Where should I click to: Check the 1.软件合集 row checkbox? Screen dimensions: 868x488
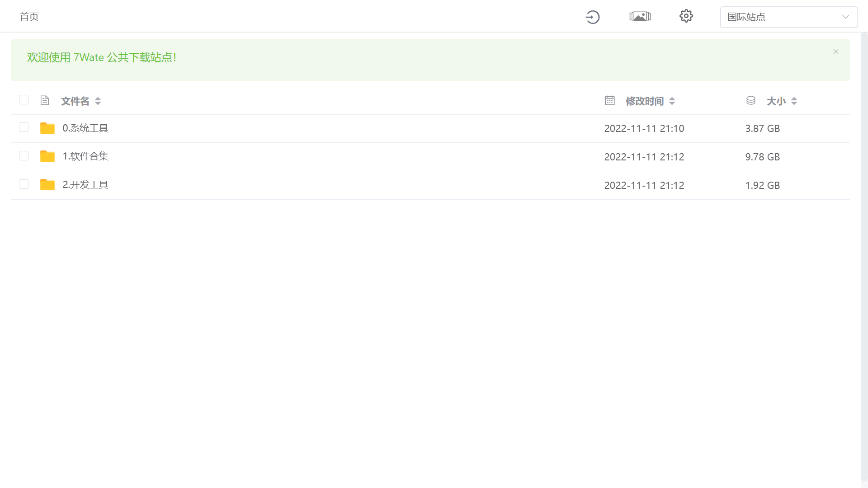24,156
